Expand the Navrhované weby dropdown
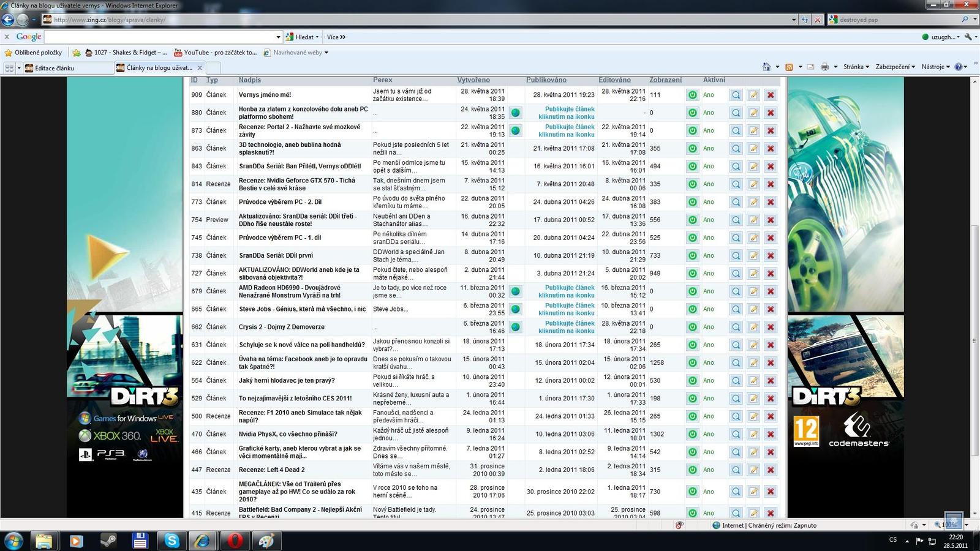The width and height of the screenshot is (980, 551). click(x=300, y=53)
